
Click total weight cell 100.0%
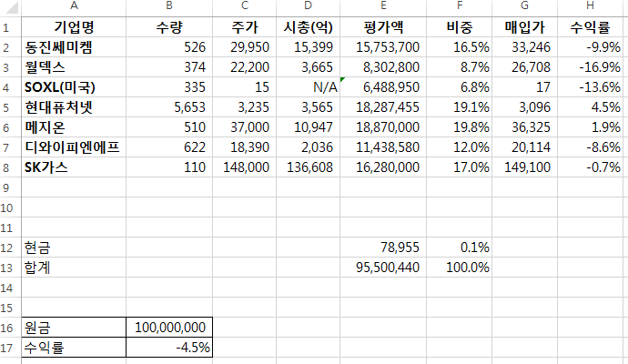[460, 268]
